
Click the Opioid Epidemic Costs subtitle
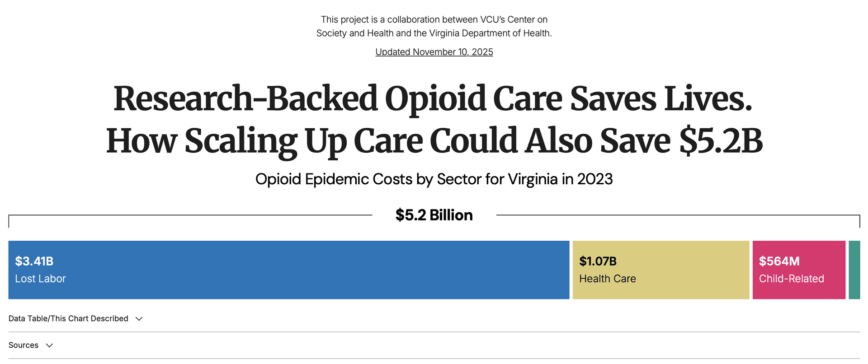(x=434, y=179)
